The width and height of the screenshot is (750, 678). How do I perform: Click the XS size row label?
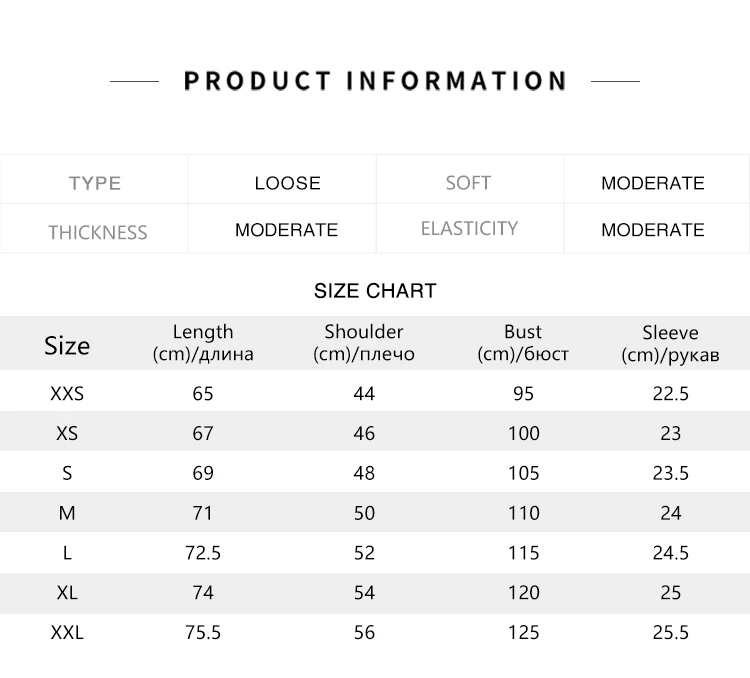(x=67, y=433)
